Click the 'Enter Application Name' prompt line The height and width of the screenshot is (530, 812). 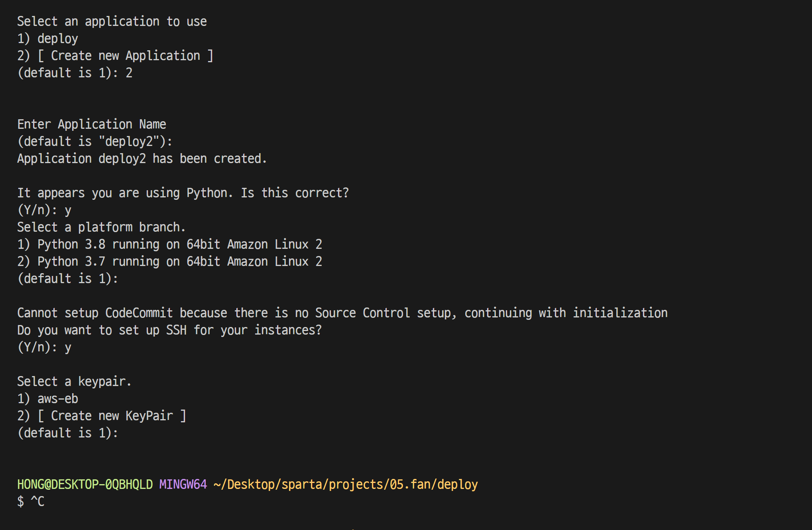pos(92,124)
